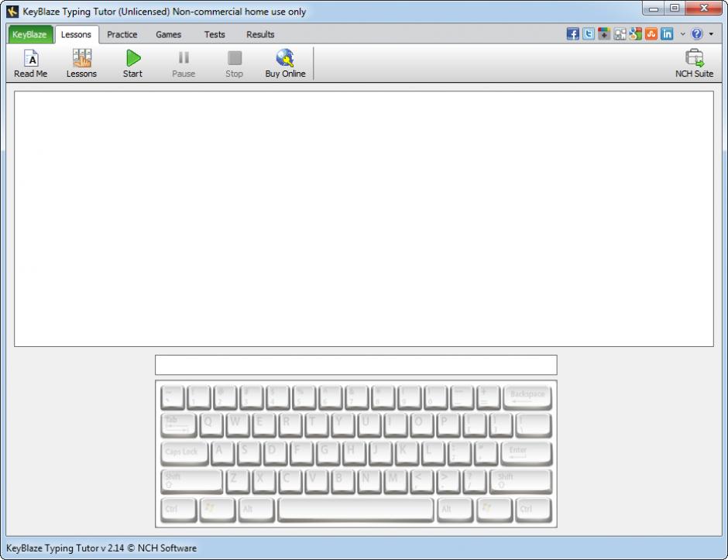The height and width of the screenshot is (560, 728).
Task: Open the help dropdown arrow
Action: pyautogui.click(x=711, y=34)
